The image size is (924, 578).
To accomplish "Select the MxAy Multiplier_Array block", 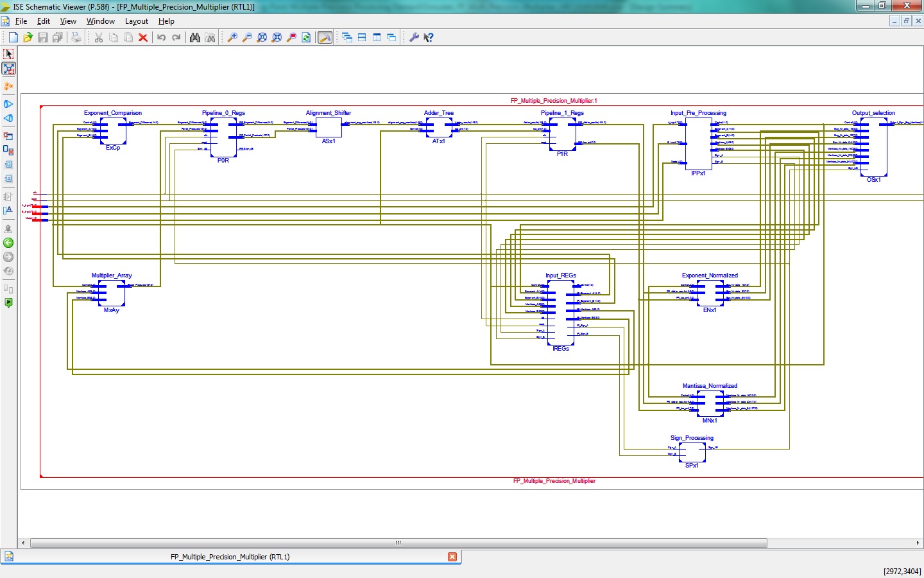I will click(112, 293).
